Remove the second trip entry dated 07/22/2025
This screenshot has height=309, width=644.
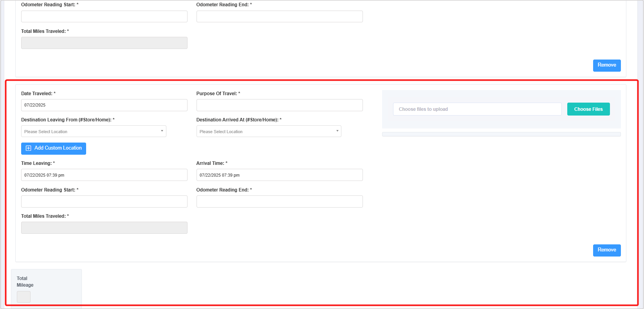[x=606, y=250]
